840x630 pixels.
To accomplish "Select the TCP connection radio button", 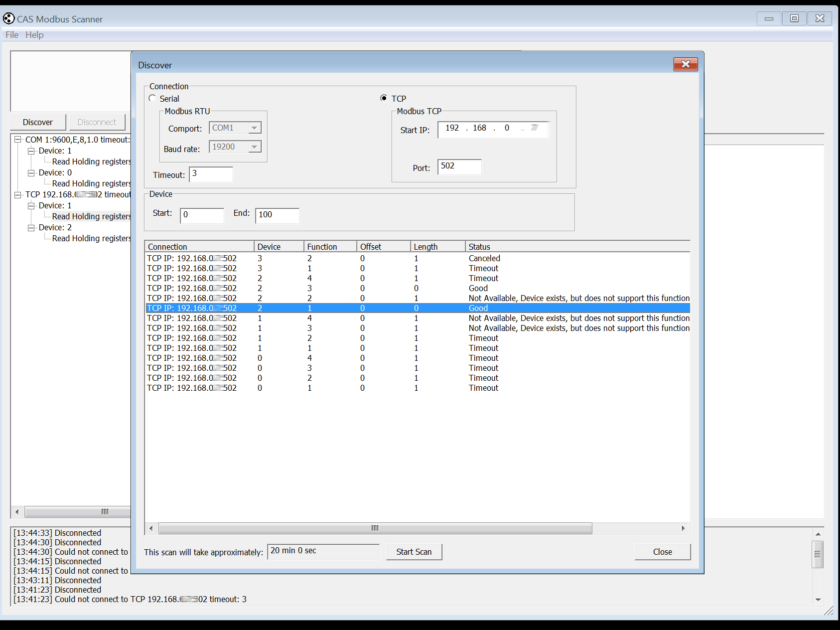I will 384,98.
